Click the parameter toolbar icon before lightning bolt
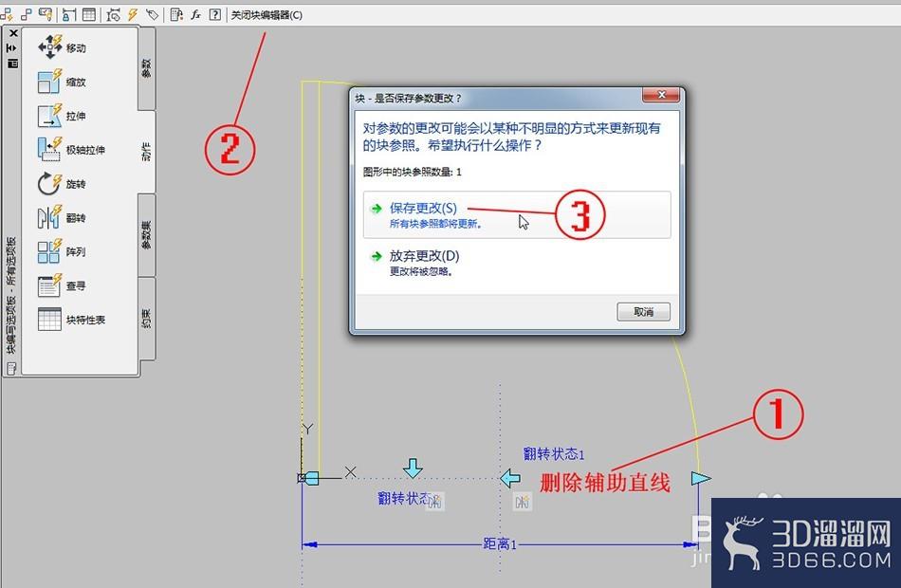 (x=113, y=14)
